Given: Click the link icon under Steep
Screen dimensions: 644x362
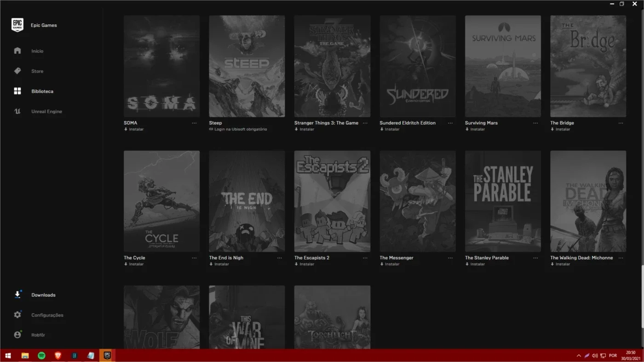Looking at the screenshot, I should click(211, 129).
